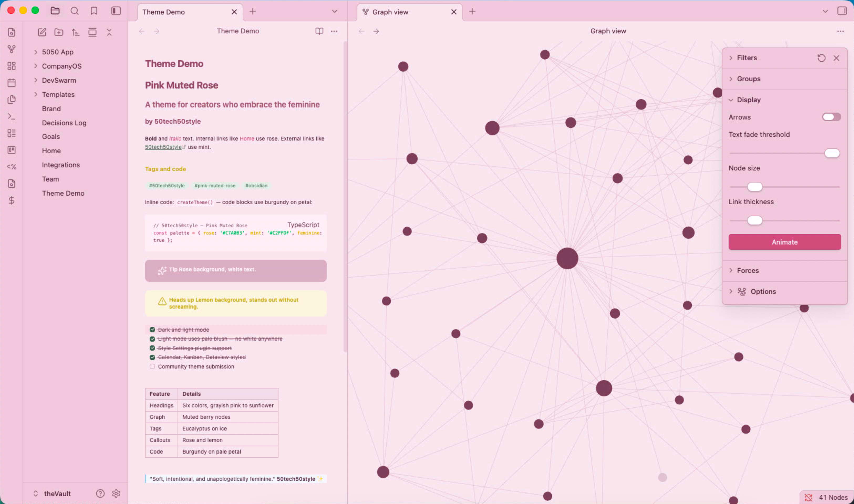This screenshot has height=504, width=854.
Task: Open the Kanban board ribbon icon
Action: 12,150
